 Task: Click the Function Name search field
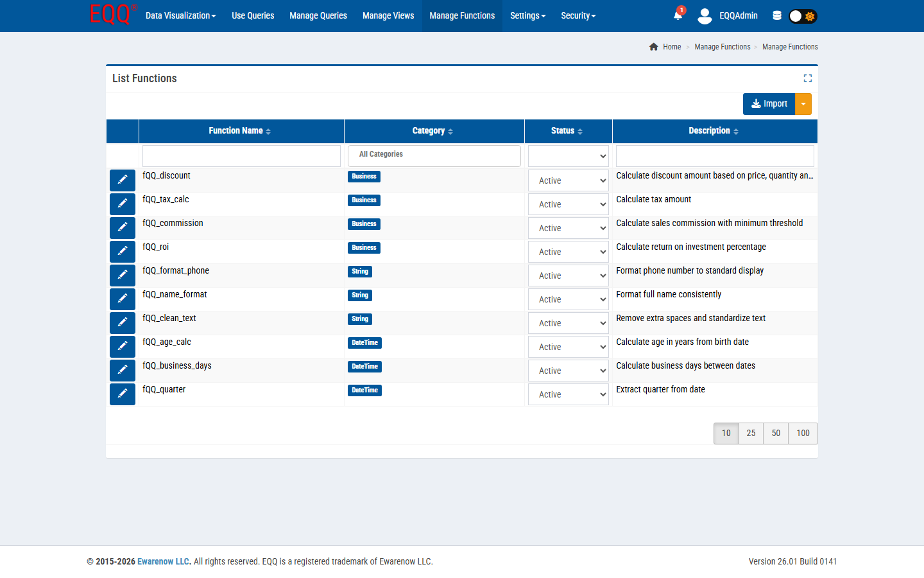[x=241, y=155]
